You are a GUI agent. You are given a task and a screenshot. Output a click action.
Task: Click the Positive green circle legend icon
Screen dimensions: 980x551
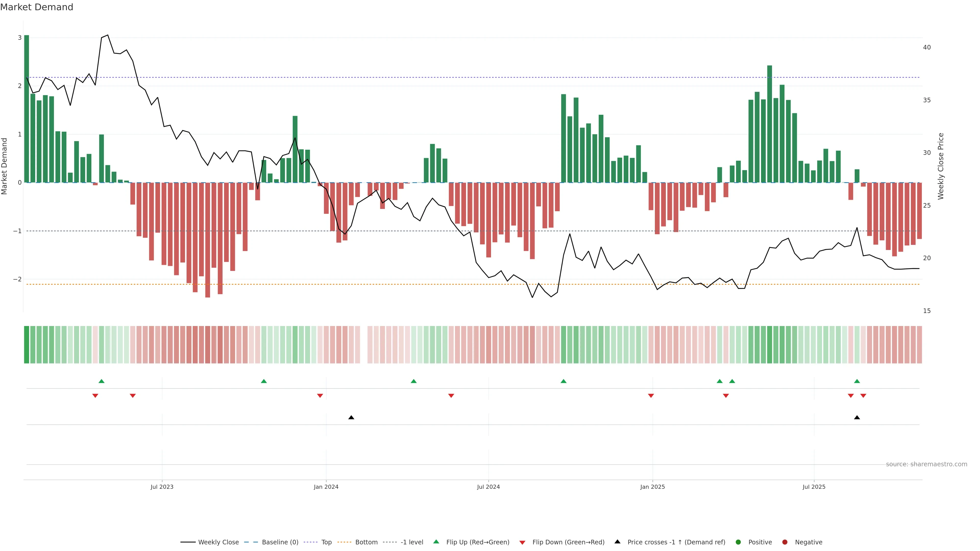(738, 542)
